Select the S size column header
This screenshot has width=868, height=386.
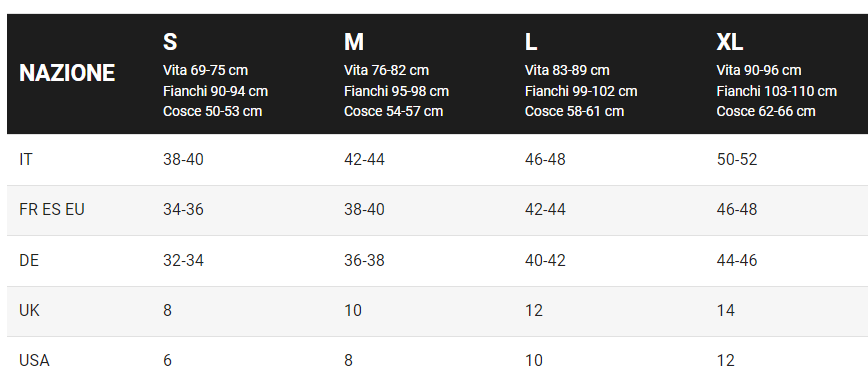point(170,42)
